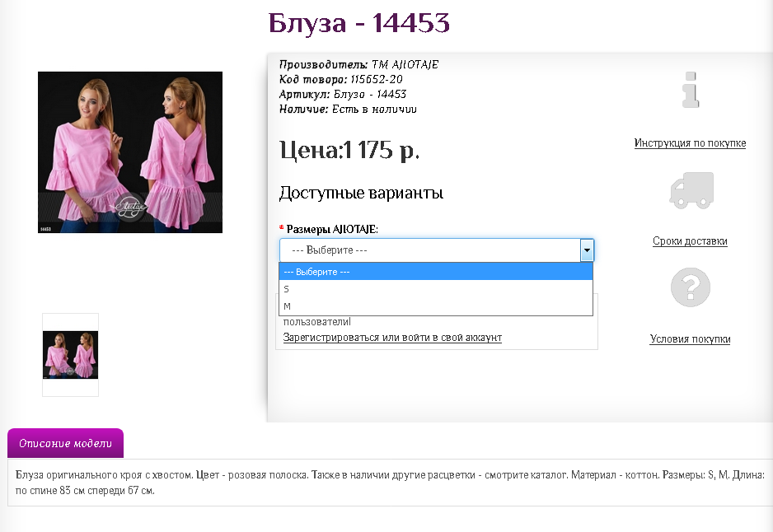Click the question mark icon
773x532 pixels.
click(691, 287)
